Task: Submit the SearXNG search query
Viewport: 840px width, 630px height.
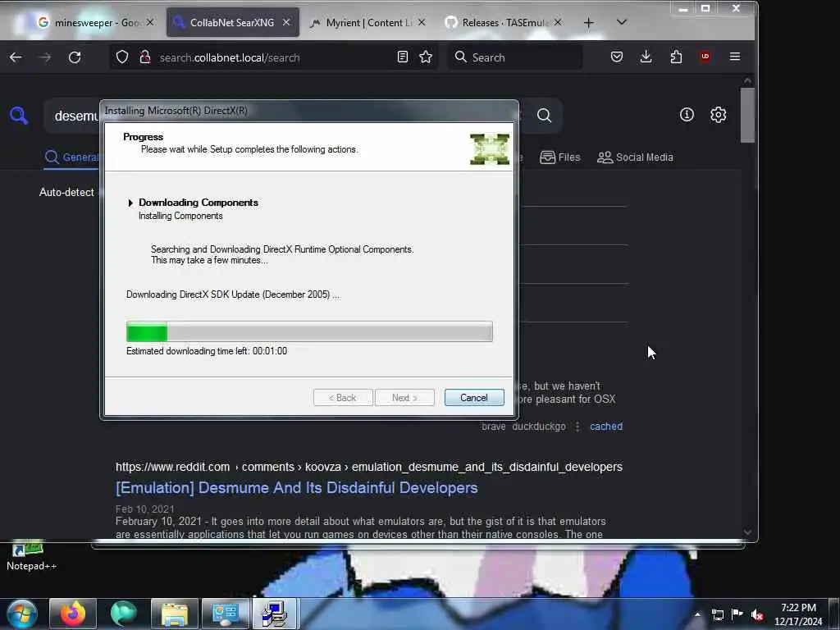Action: [545, 115]
